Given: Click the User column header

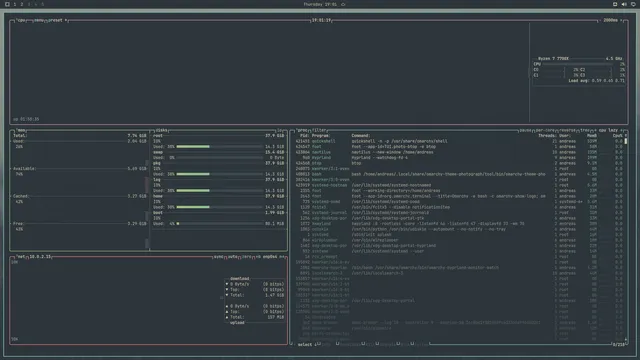Looking at the screenshot, I should [x=565, y=136].
